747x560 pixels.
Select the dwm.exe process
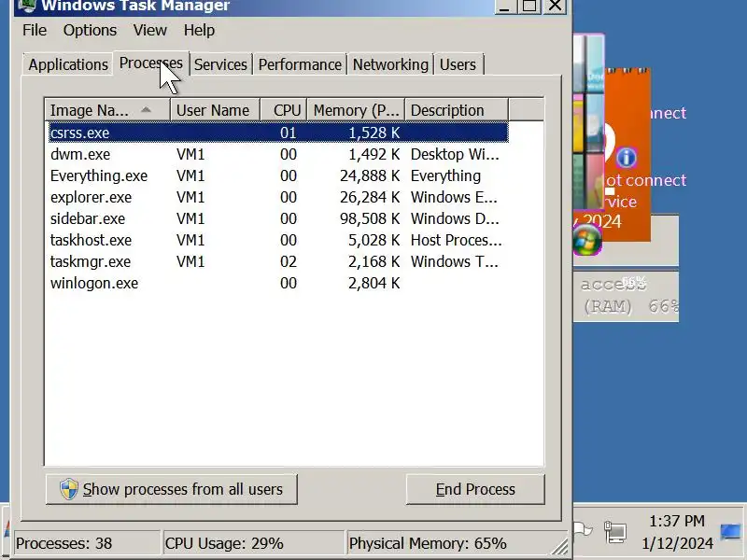(278, 154)
